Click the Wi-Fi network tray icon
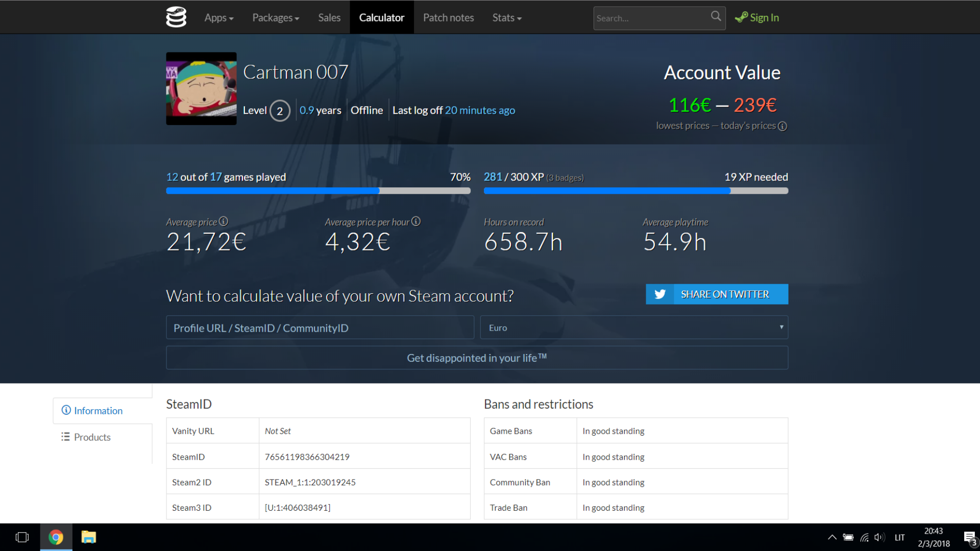980x551 pixels. (x=864, y=537)
